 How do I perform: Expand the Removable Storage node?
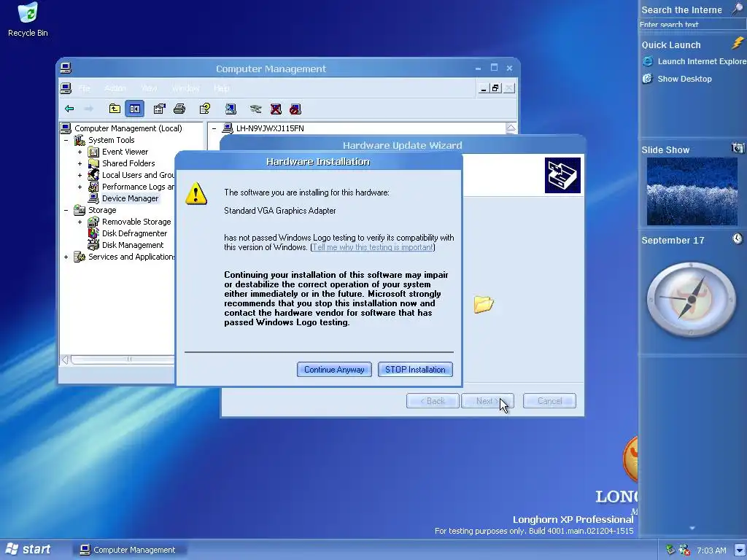click(x=80, y=222)
